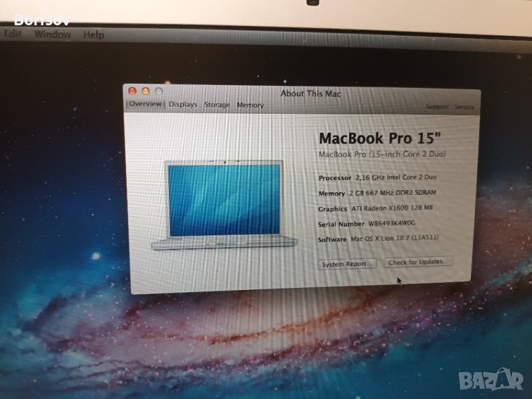Click the Processor label
532x399 pixels.
[x=335, y=178]
